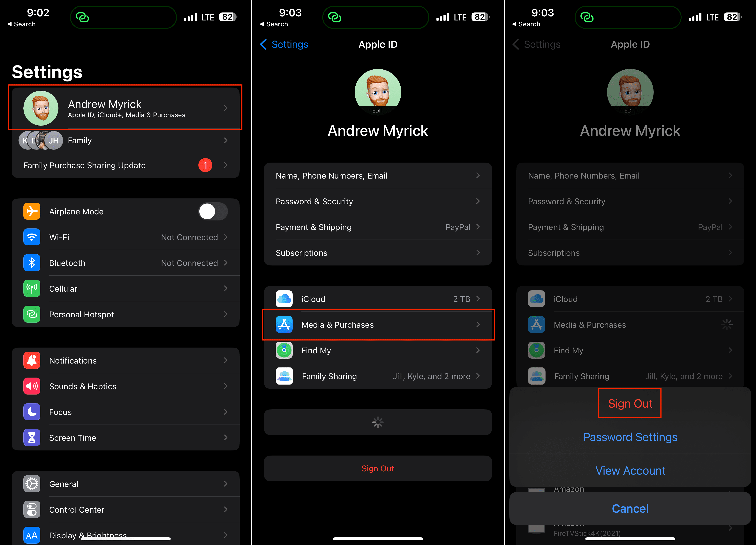This screenshot has width=756, height=545.
Task: Choose Password Settings in the action sheet
Action: [630, 437]
